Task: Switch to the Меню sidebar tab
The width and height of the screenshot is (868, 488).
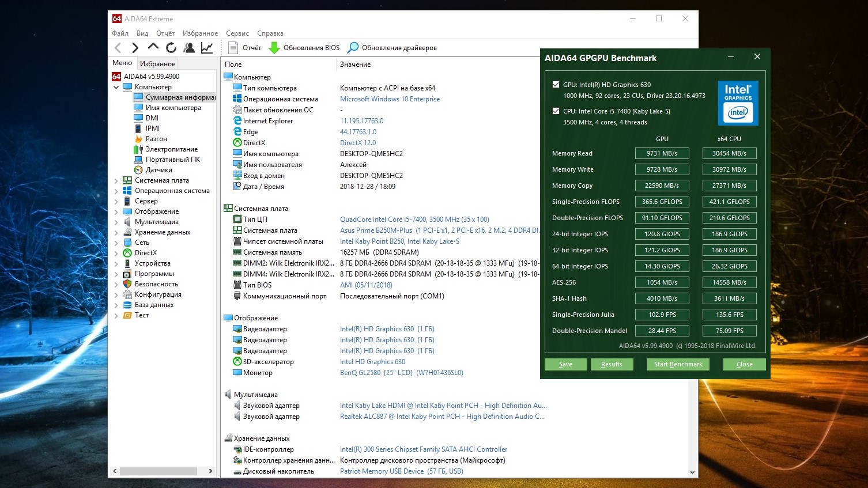Action: pyautogui.click(x=122, y=63)
